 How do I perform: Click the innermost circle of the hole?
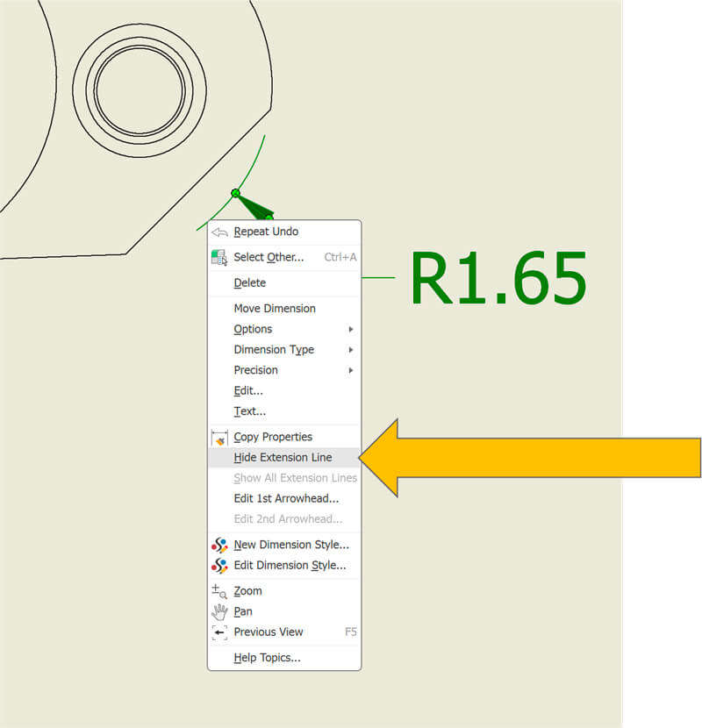(140, 90)
